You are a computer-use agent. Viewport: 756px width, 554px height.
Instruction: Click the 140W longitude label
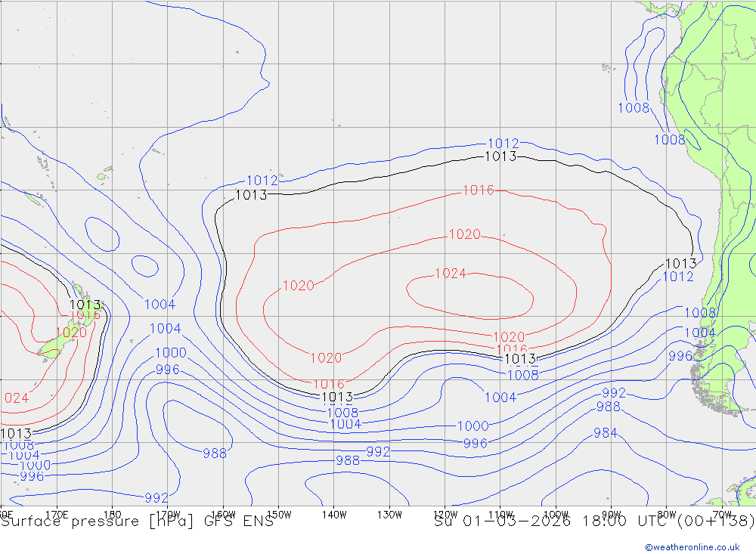point(334,515)
